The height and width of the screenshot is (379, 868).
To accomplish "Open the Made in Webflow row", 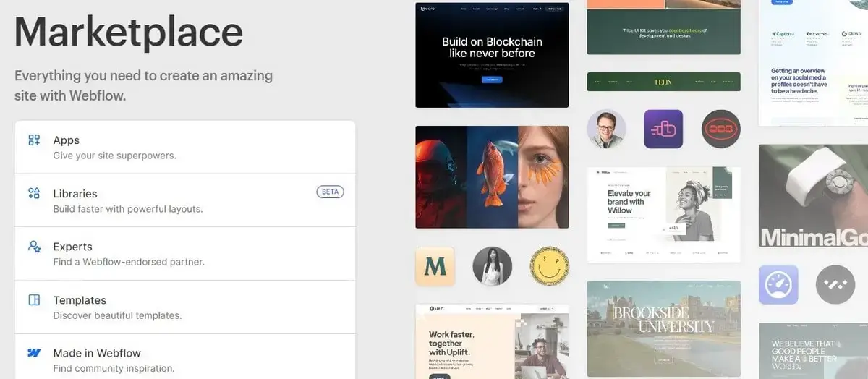I will pyautogui.click(x=184, y=357).
